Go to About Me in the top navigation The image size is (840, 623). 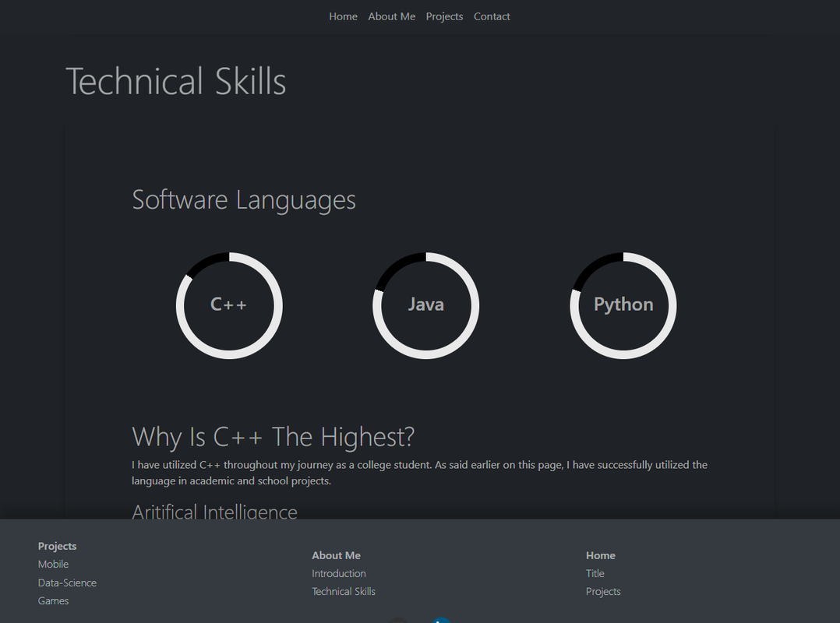pos(392,16)
